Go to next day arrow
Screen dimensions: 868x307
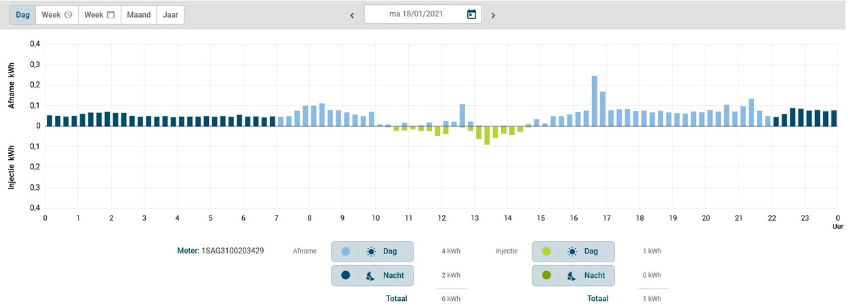[493, 15]
